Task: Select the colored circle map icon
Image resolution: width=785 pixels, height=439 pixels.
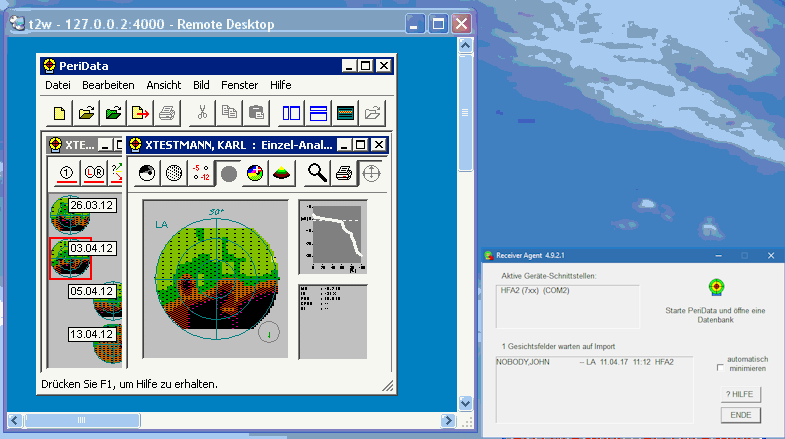Action: coord(255,173)
